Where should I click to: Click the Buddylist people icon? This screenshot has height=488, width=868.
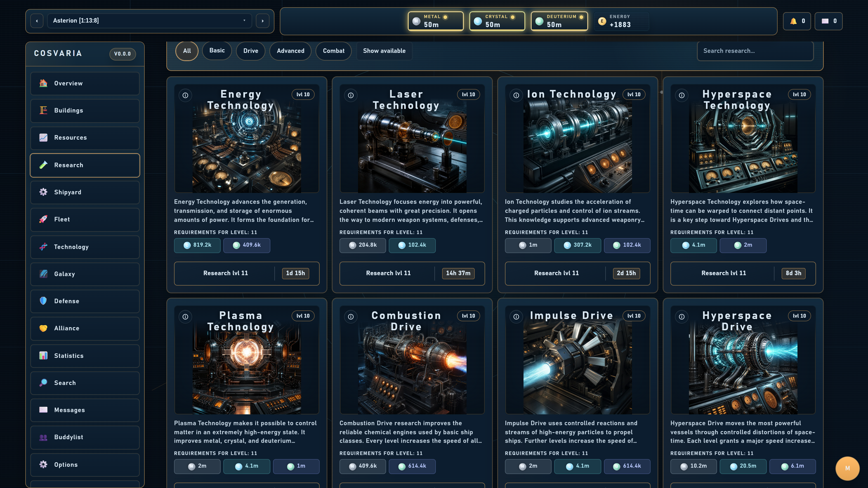(x=43, y=437)
